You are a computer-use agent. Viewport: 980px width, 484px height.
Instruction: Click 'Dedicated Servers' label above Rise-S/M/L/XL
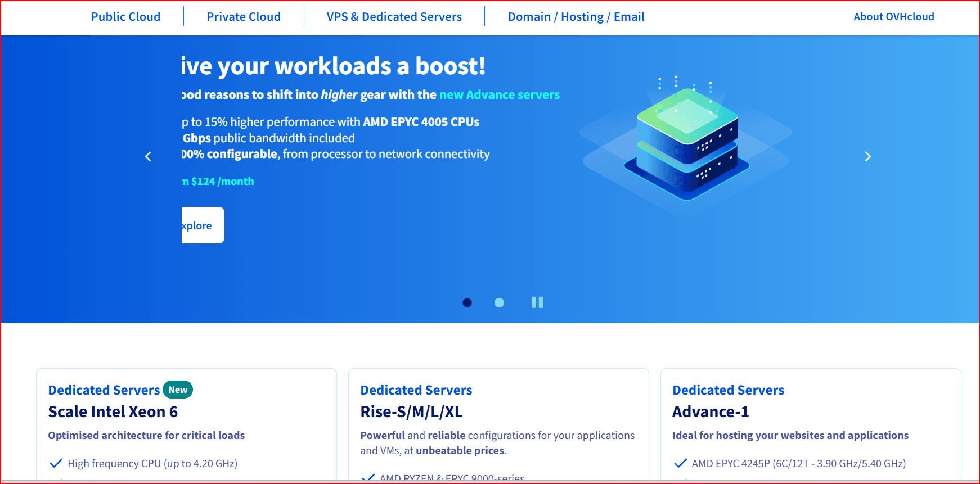pos(416,390)
